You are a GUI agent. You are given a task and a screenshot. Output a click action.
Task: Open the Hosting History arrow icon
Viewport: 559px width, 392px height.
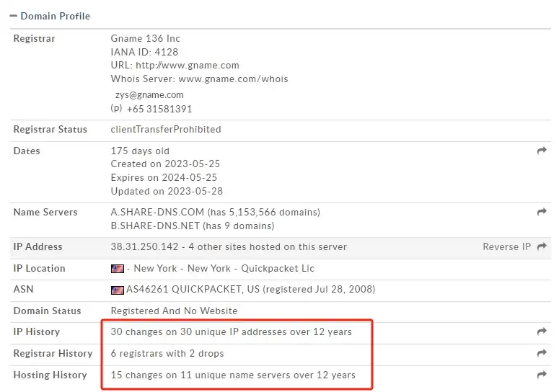[x=542, y=375]
